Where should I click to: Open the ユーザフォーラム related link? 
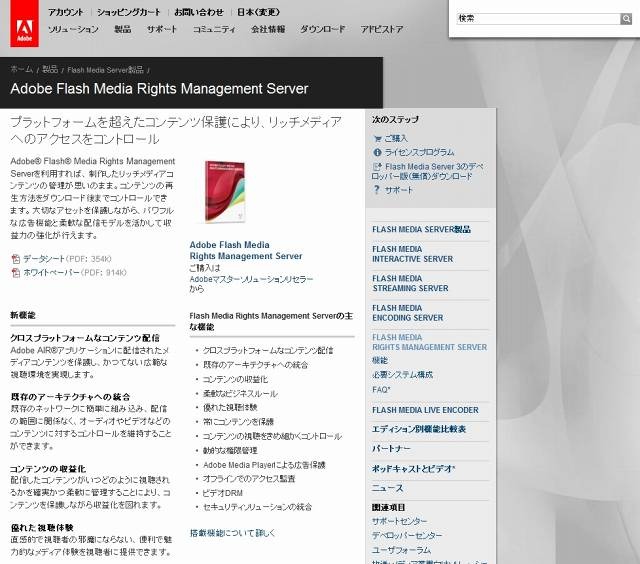pyautogui.click(x=401, y=550)
